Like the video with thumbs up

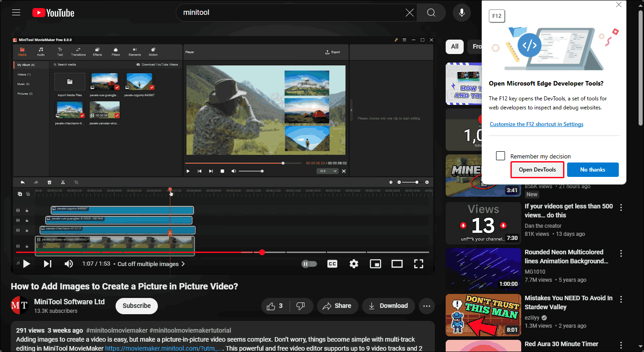point(275,306)
